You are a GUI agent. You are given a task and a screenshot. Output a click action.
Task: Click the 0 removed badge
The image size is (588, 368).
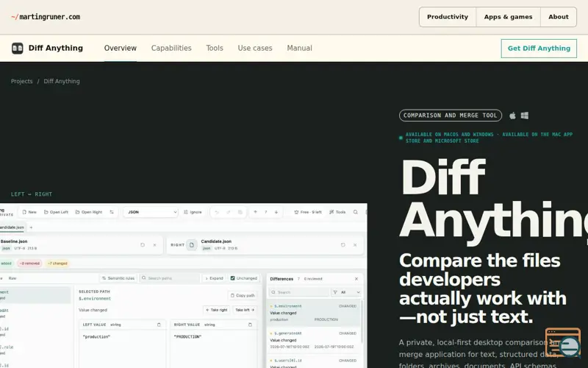click(29, 263)
